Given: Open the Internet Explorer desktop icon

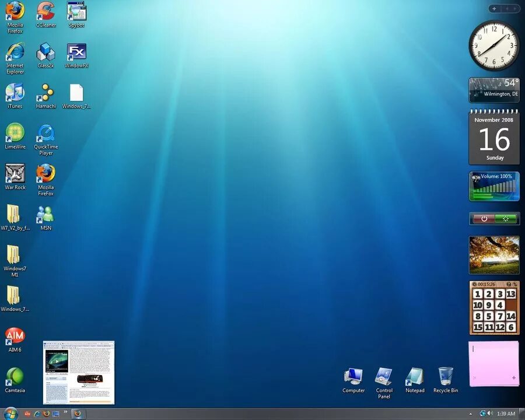Looking at the screenshot, I should (x=15, y=58).
